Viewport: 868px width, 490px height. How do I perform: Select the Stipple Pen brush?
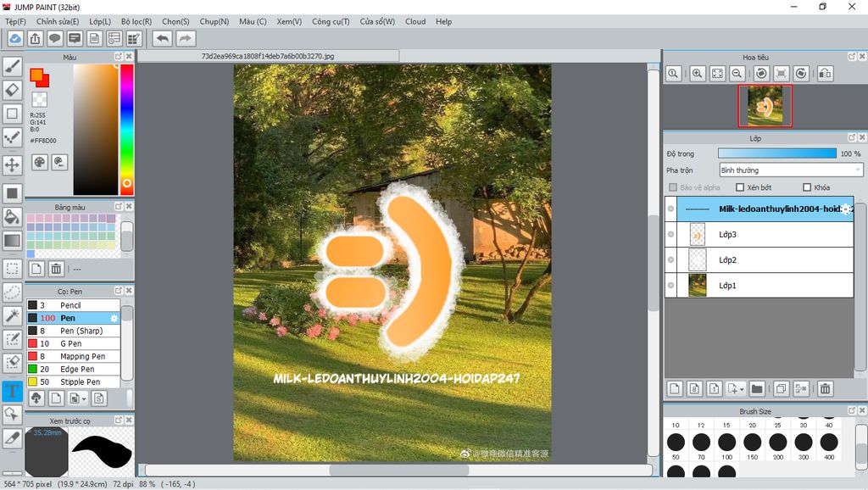pyautogui.click(x=73, y=381)
